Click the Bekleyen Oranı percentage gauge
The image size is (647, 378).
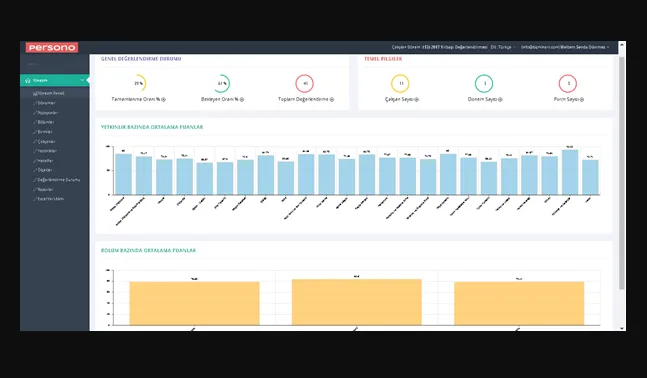[x=222, y=83]
